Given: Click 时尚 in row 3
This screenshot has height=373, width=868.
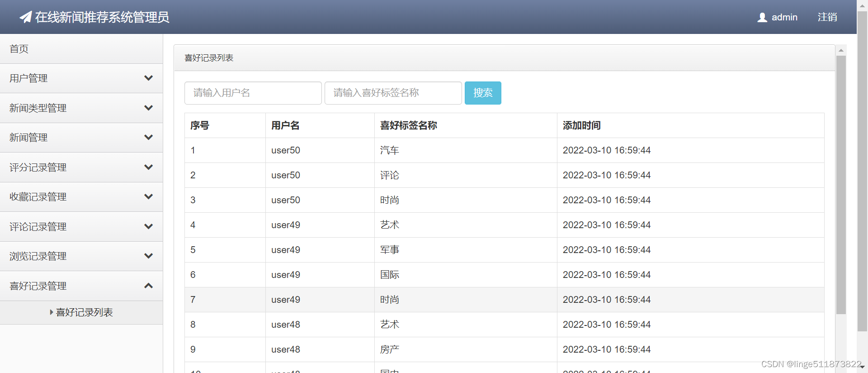Looking at the screenshot, I should tap(390, 200).
